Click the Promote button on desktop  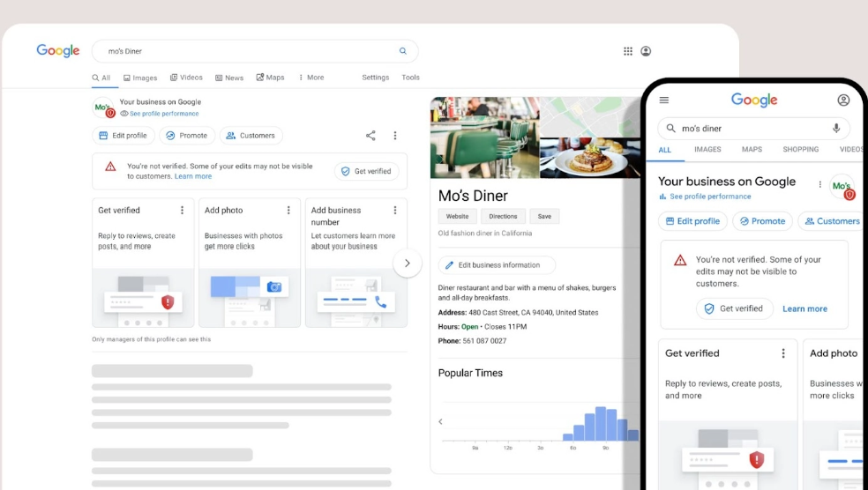pos(187,136)
